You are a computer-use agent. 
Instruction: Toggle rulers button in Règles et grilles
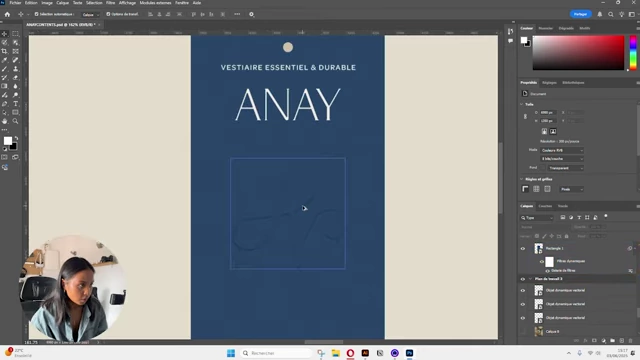pyautogui.click(x=525, y=189)
